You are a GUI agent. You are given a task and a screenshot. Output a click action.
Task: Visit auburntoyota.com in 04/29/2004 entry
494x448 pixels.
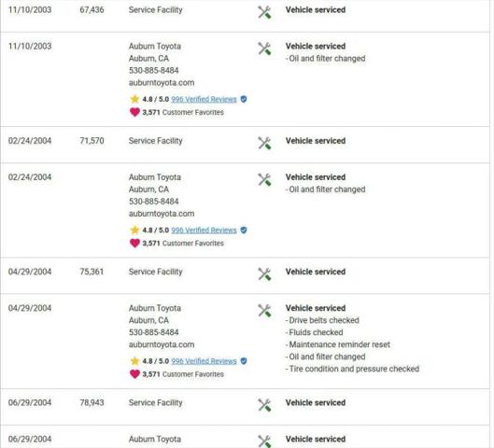coord(162,344)
